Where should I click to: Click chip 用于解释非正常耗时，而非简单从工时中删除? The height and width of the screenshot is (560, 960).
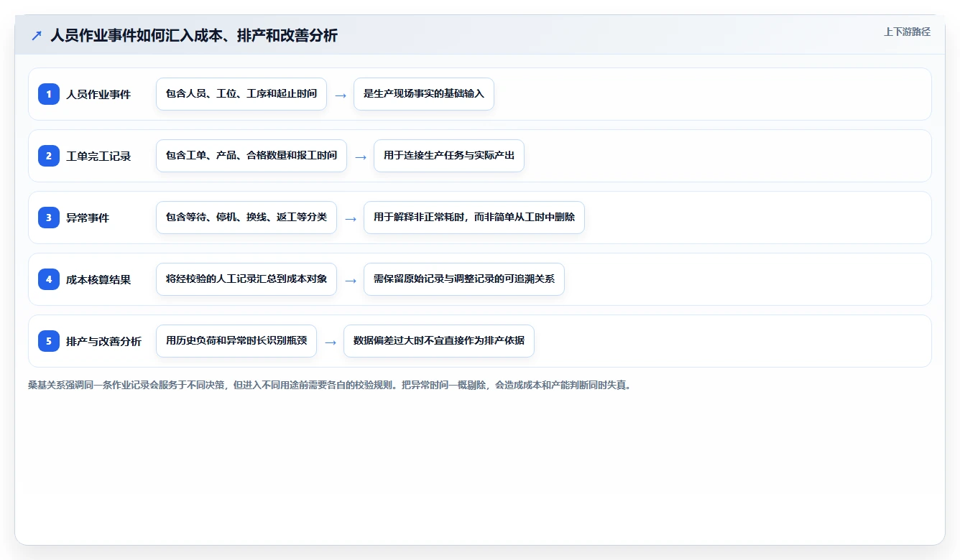[474, 218]
